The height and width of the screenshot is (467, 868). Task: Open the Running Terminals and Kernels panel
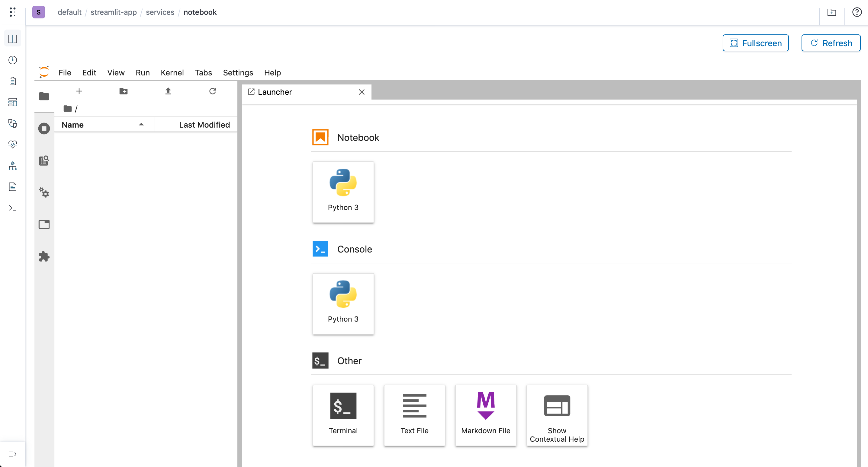pyautogui.click(x=44, y=128)
